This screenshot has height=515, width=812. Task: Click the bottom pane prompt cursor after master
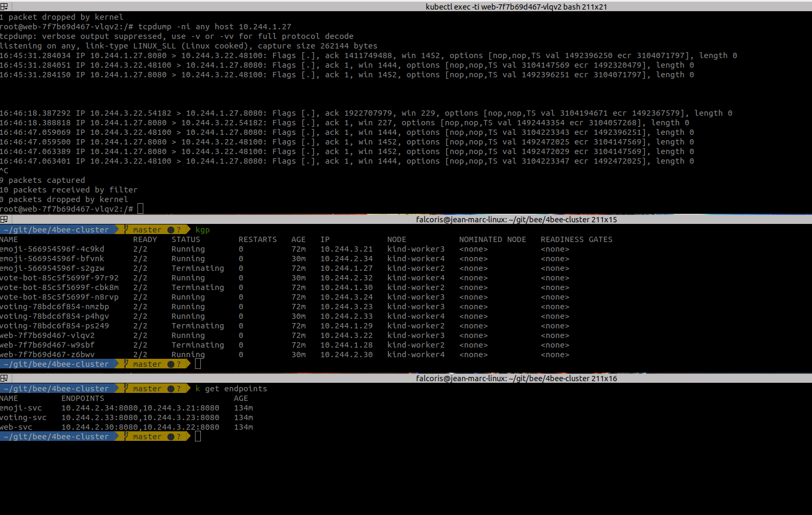tap(198, 437)
